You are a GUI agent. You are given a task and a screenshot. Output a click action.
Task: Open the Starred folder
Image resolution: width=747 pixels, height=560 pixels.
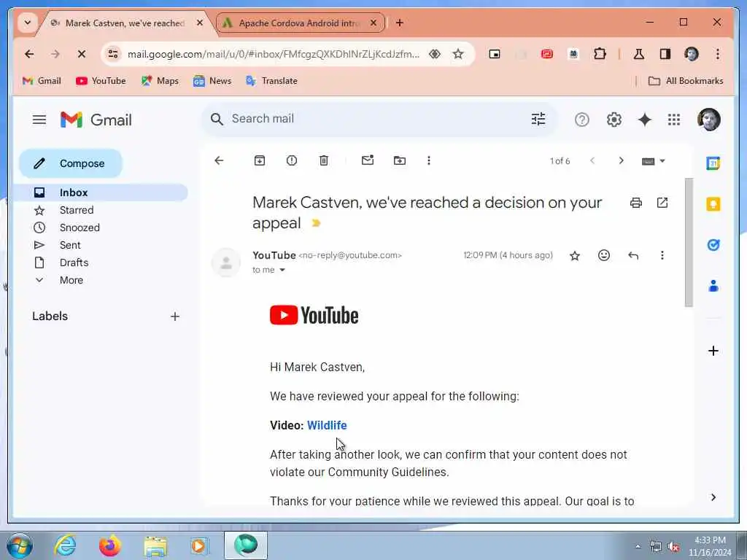pos(76,210)
